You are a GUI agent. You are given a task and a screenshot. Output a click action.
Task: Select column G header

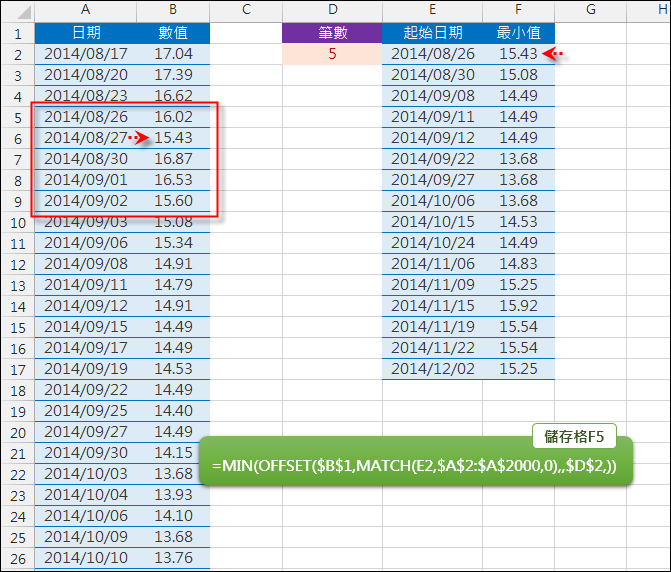coord(591,11)
